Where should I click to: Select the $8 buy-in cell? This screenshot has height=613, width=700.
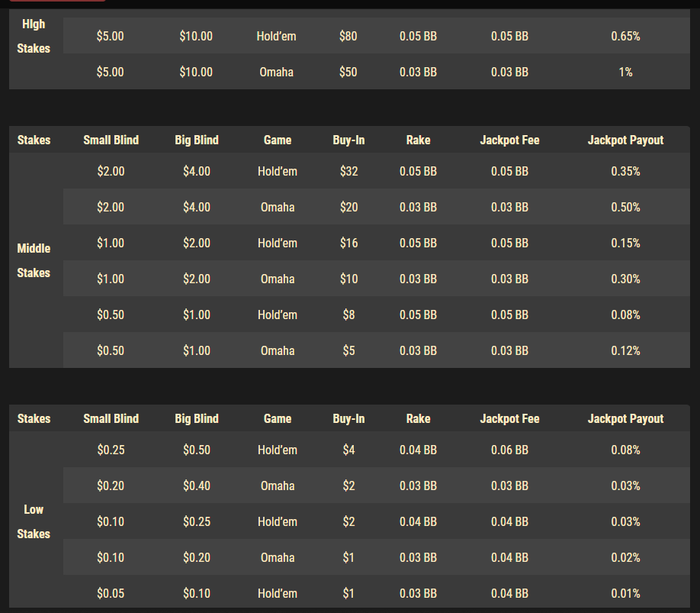(348, 315)
